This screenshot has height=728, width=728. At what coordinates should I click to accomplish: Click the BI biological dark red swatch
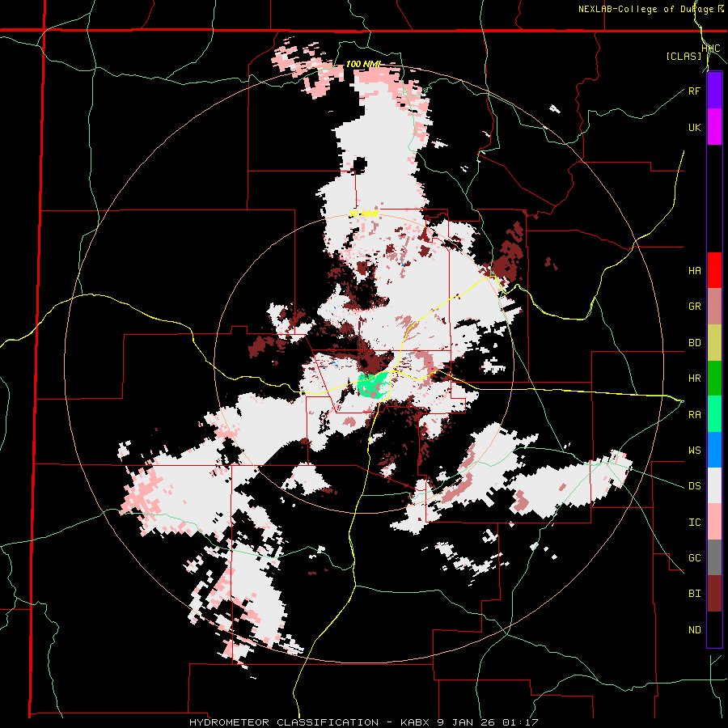[714, 594]
